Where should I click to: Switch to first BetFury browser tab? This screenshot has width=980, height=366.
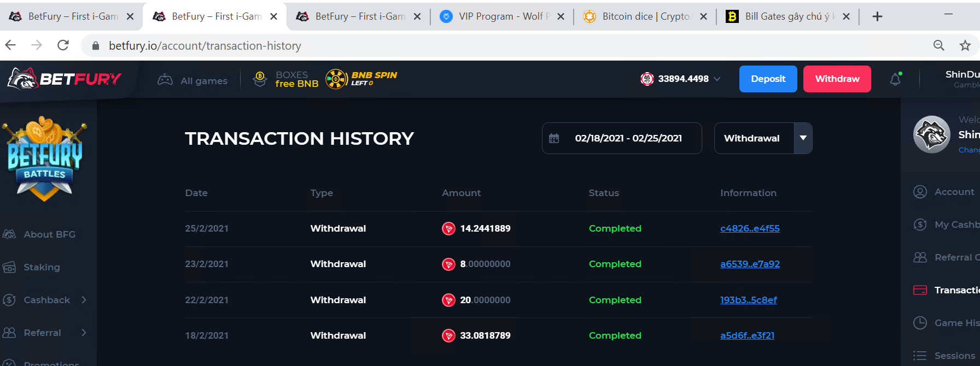coord(71,16)
